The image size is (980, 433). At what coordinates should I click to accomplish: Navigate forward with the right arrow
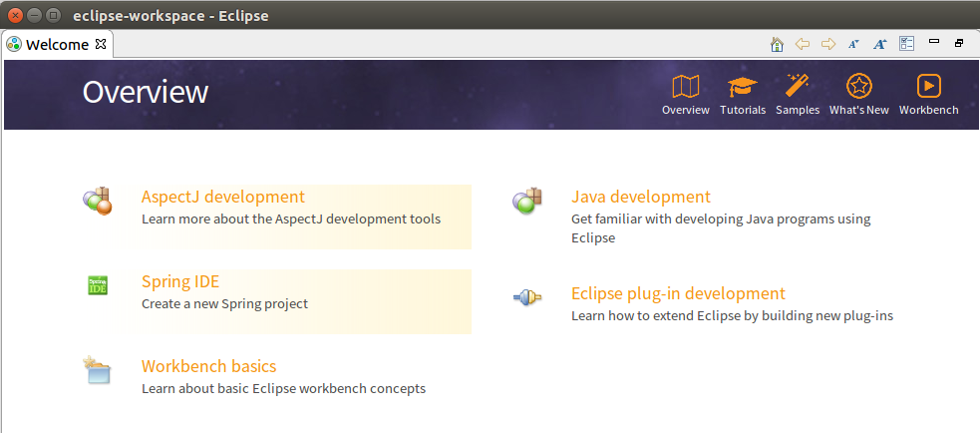827,44
